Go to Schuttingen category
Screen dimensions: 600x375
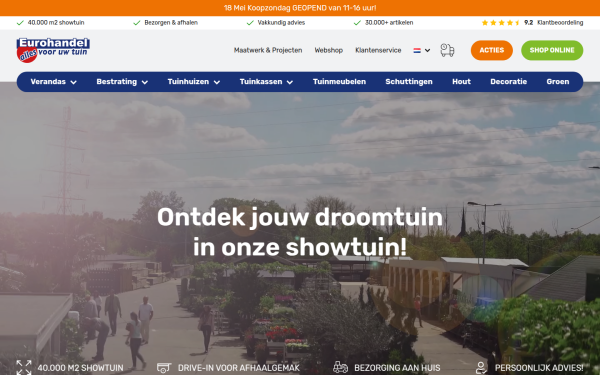click(x=409, y=82)
